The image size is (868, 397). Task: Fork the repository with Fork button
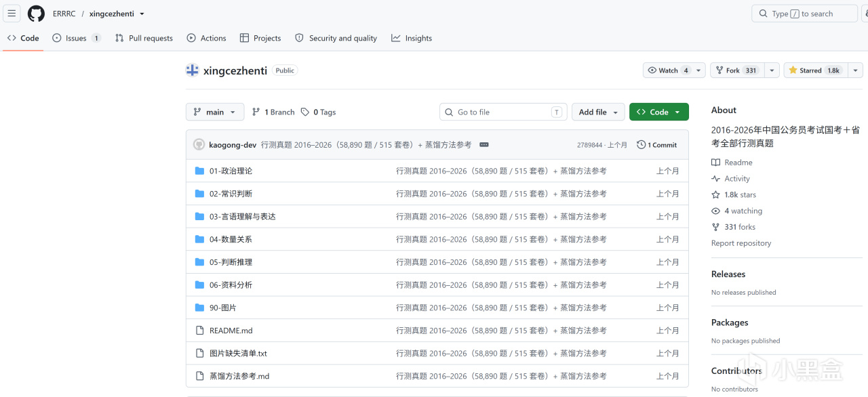pos(737,70)
